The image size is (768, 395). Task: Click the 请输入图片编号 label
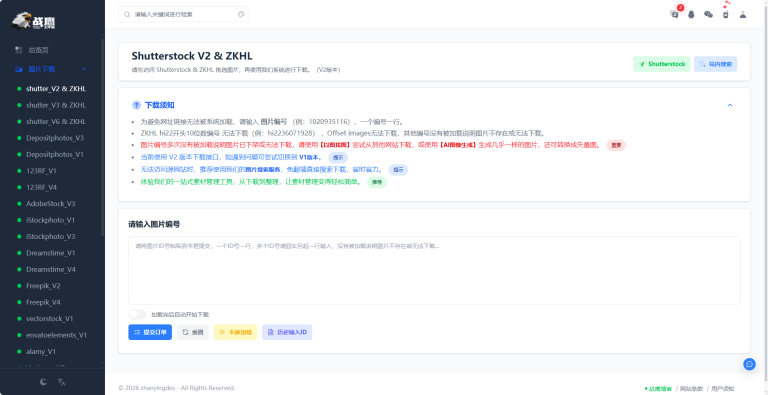154,224
